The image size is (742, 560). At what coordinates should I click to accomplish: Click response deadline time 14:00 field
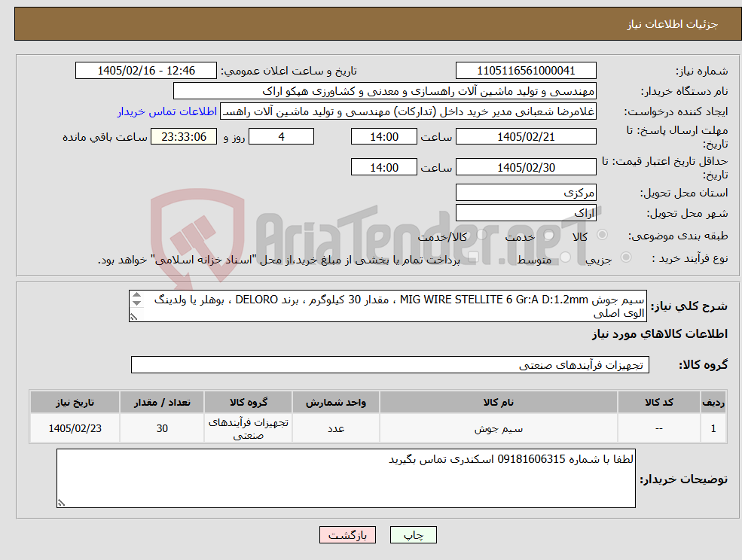[383, 137]
